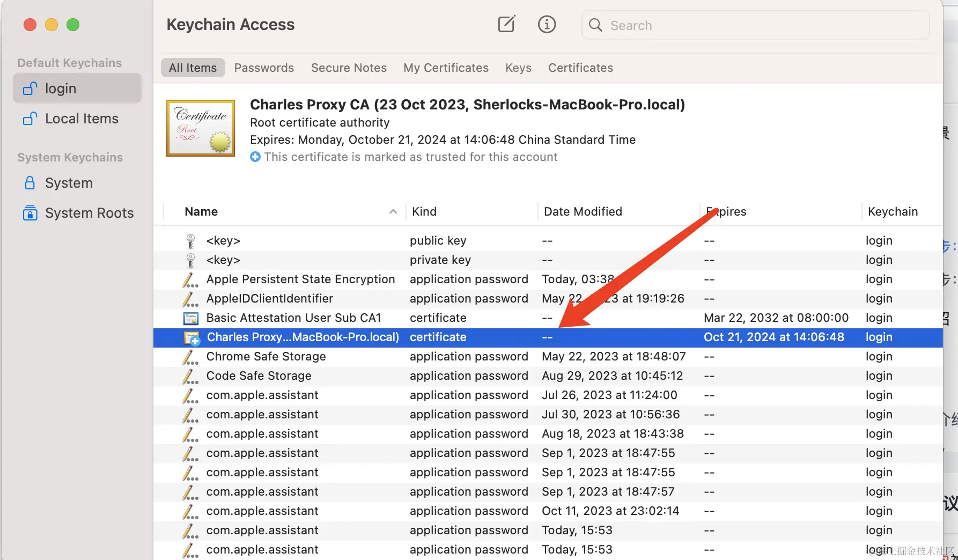The width and height of the screenshot is (958, 560).
Task: Select the login keychain in sidebar
Action: click(x=77, y=89)
